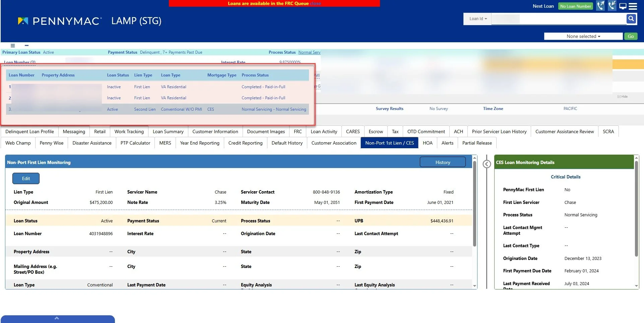Open the Customer Assistance Review tab
644x323 pixels.
(x=565, y=131)
